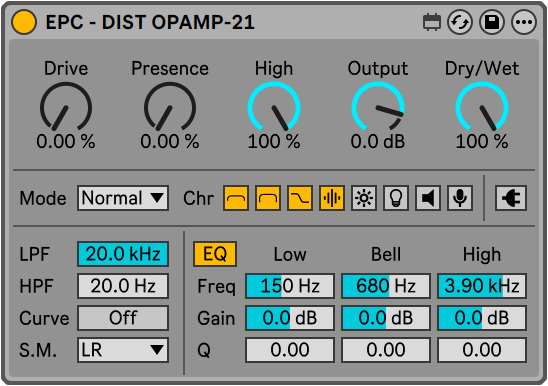Click the Bell band Q 0.00 field
Viewport: 548px width, 386px height.
coord(386,350)
